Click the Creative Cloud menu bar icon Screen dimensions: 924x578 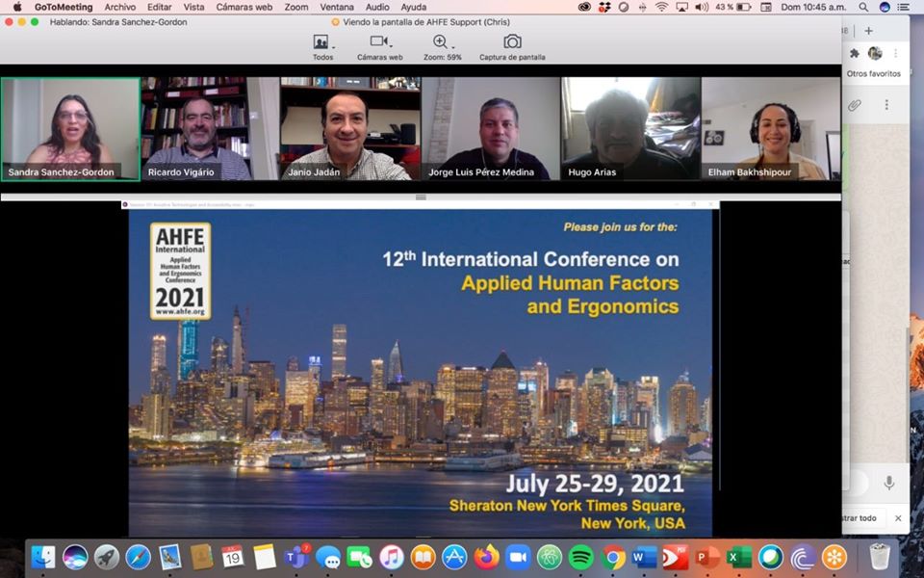pos(584,7)
